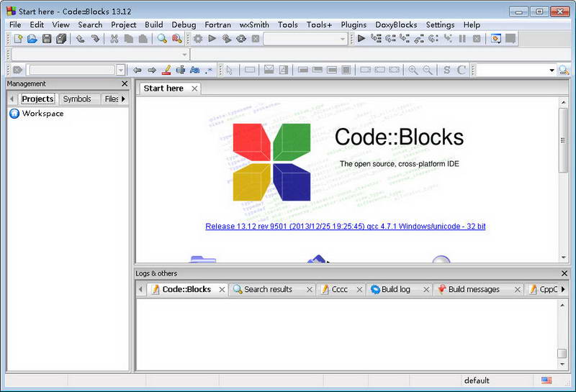Click the Rebuild recycle icon
The image size is (576, 392).
(241, 39)
